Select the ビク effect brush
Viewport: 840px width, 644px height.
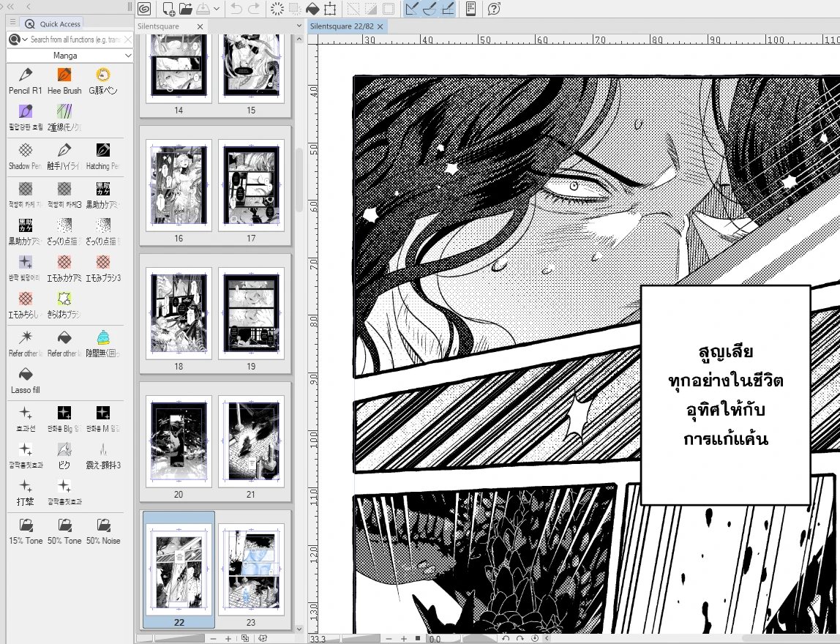coord(64,456)
